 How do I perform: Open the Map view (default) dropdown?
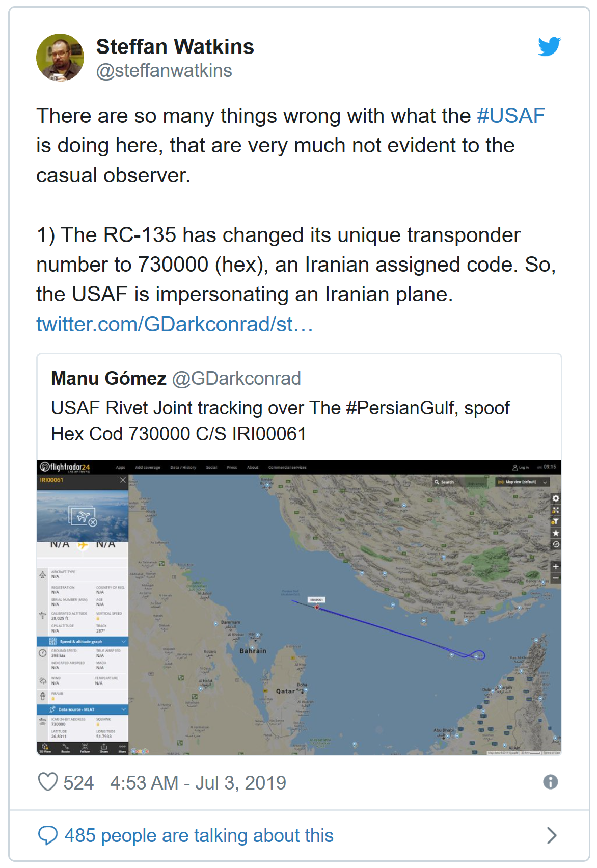pyautogui.click(x=522, y=482)
